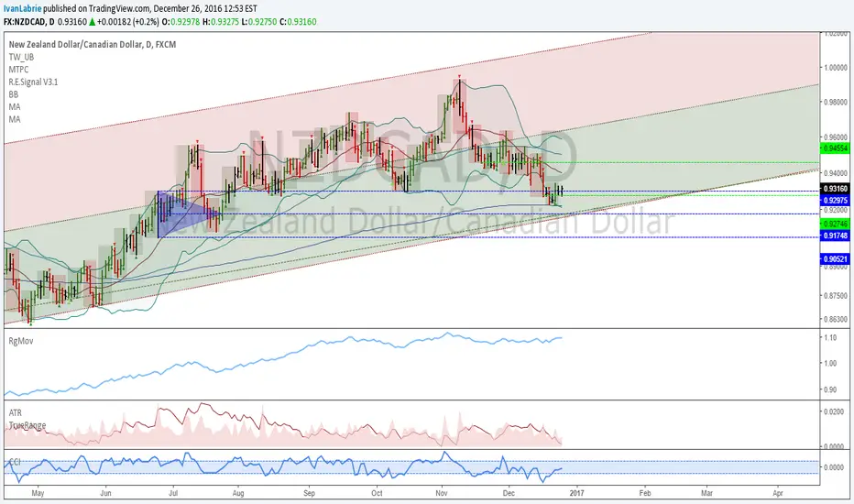Click the Nov label on time axis

tap(442, 493)
